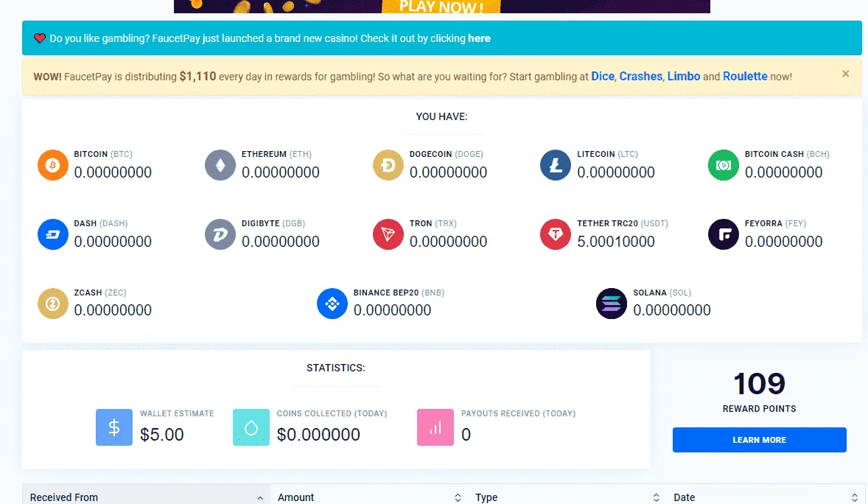Click the $5.00 wallet estimate value
This screenshot has height=504, width=868.
pos(161,435)
